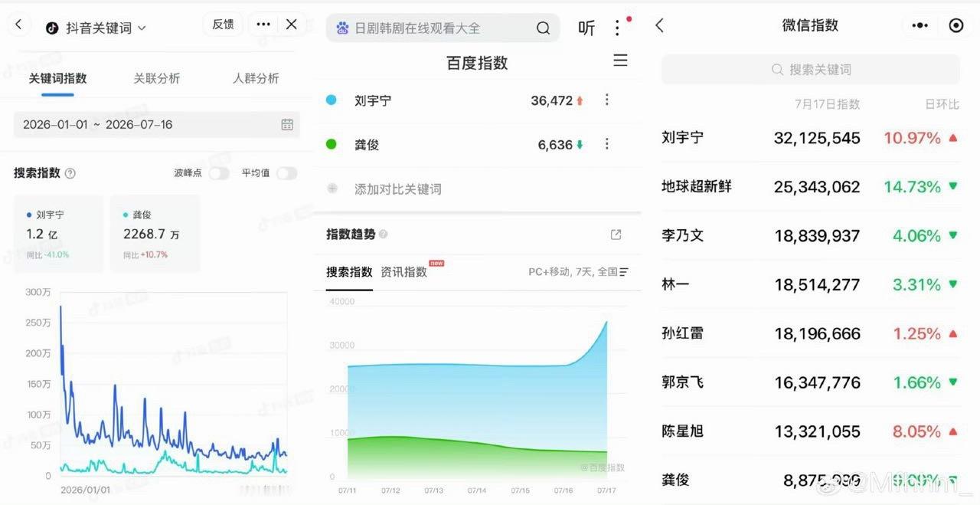
Task: Open the options dots for 刘宇宁 row
Action: (x=607, y=100)
